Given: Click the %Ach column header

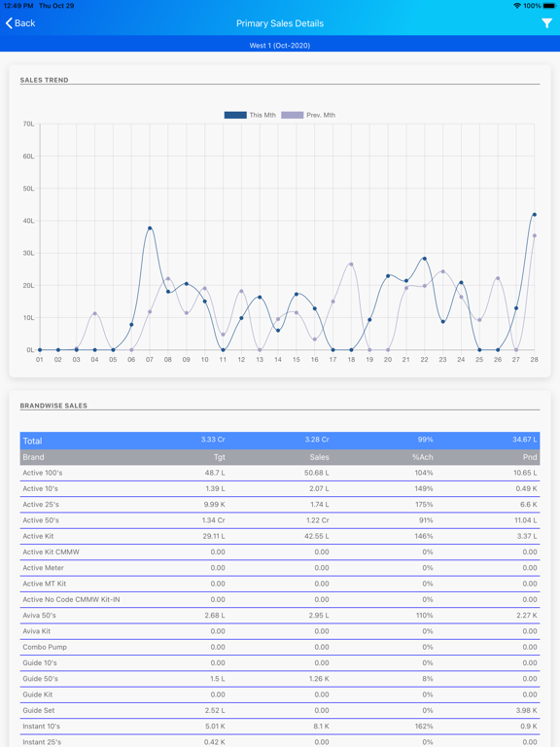Looking at the screenshot, I should pos(422,457).
